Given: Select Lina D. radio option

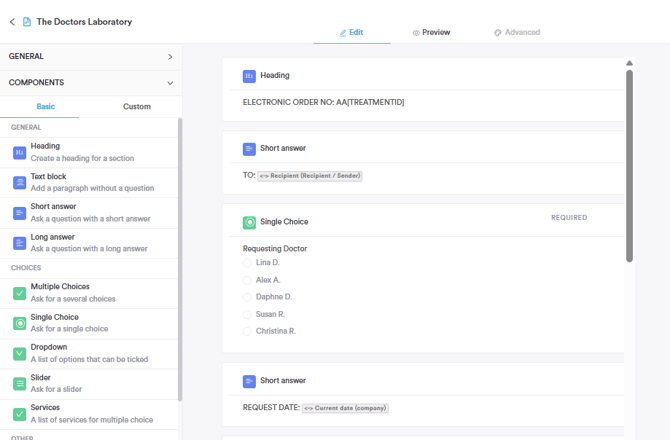Looking at the screenshot, I should 247,263.
